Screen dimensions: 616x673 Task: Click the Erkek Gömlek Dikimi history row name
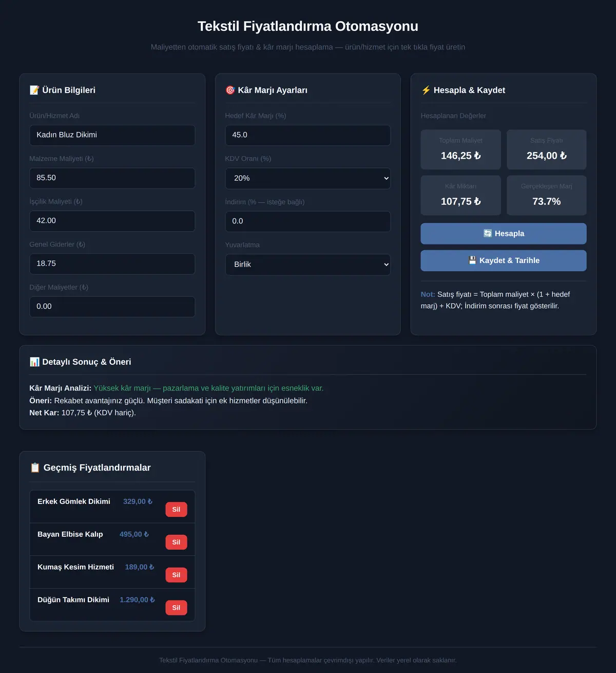pyautogui.click(x=74, y=501)
